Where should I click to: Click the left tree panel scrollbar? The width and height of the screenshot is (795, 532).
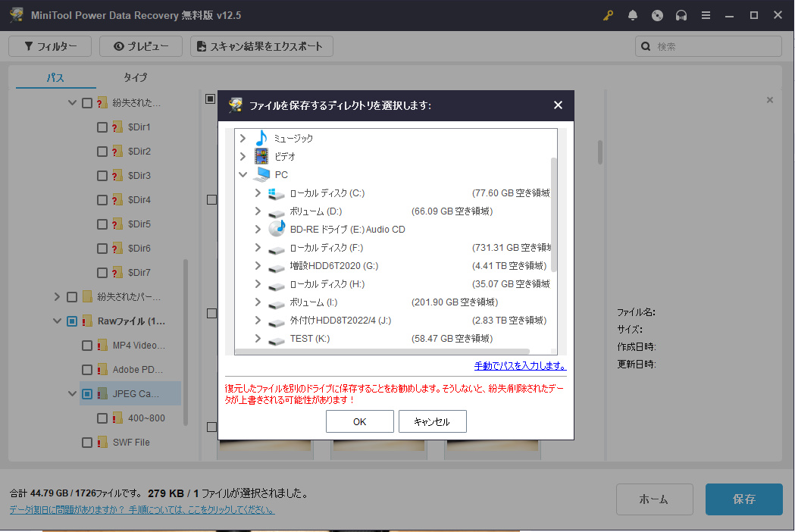(x=186, y=343)
